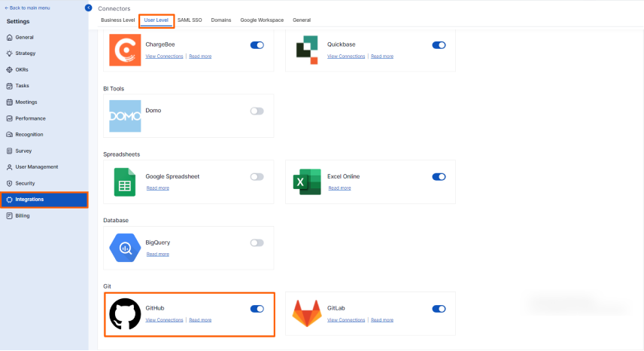Image resolution: width=644 pixels, height=351 pixels.
Task: Click the GitLab fox logo
Action: pyautogui.click(x=307, y=313)
